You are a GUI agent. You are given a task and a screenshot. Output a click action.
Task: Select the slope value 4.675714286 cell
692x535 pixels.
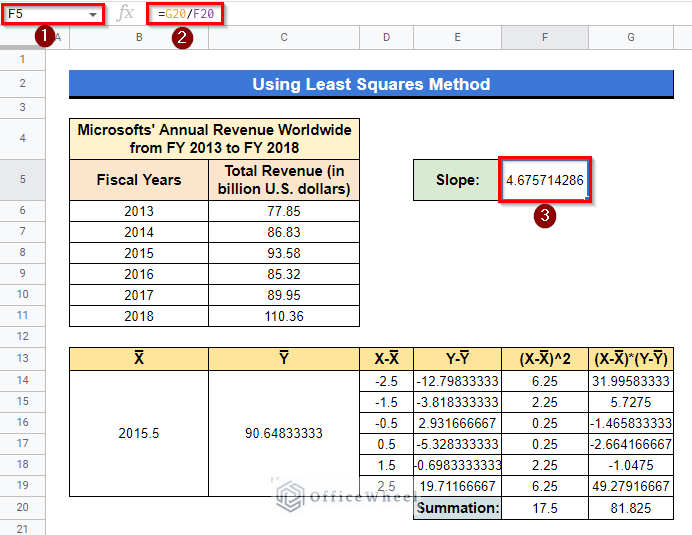click(545, 180)
